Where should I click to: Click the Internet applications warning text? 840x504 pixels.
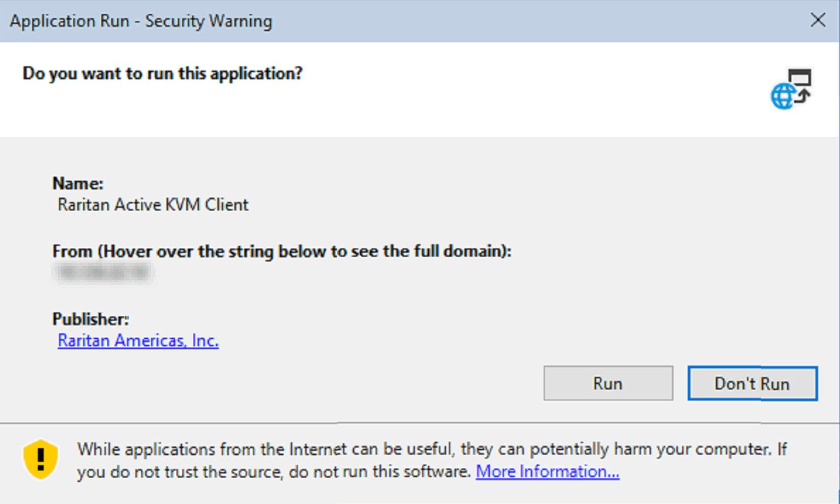[432, 460]
